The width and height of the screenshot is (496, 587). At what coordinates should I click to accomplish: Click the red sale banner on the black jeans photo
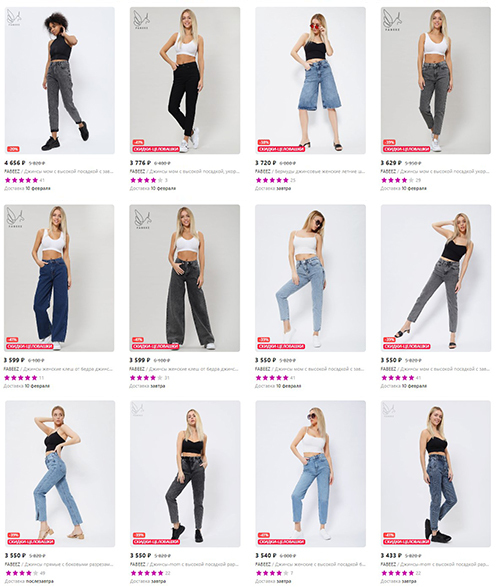point(156,149)
